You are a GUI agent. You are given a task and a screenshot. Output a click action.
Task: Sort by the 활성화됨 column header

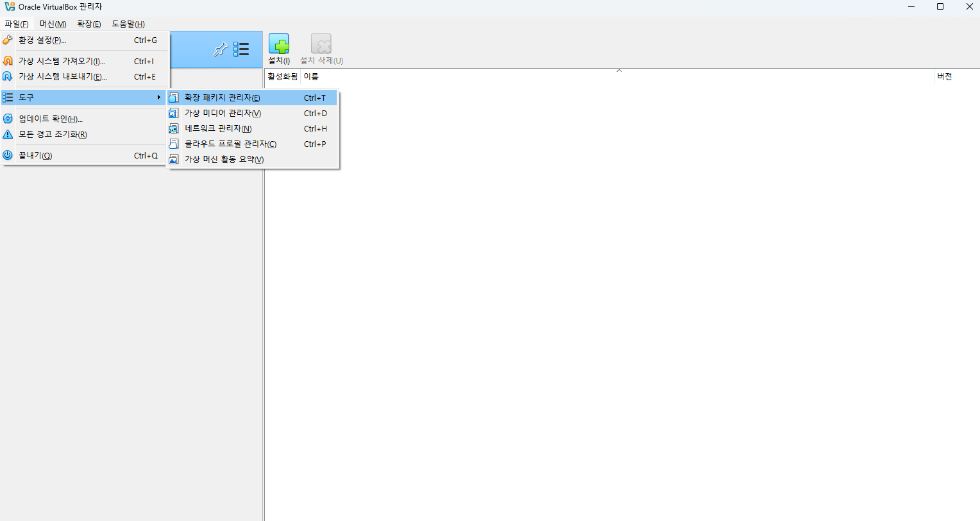[x=283, y=76]
